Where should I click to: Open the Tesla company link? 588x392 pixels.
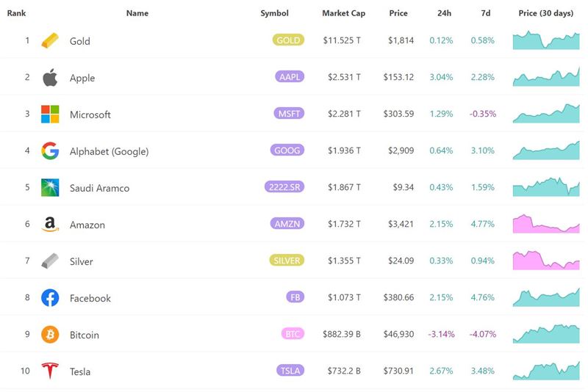pos(80,371)
